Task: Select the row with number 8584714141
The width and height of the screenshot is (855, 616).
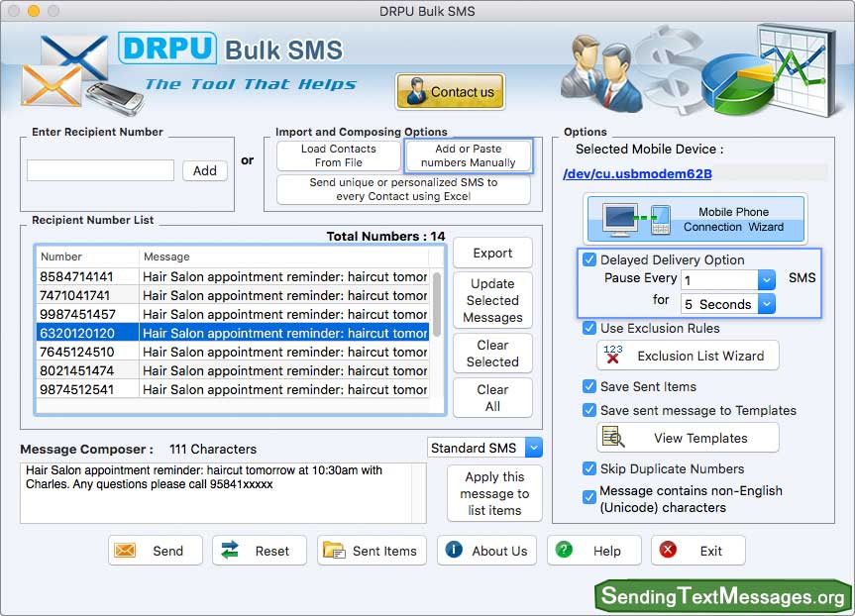Action: pyautogui.click(x=233, y=277)
